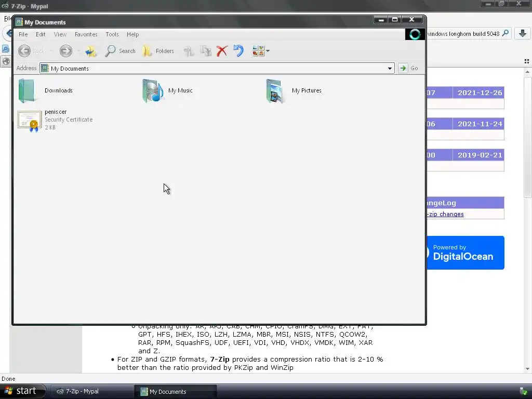
Task: Select the Downloads folder icon
Action: pos(26,90)
